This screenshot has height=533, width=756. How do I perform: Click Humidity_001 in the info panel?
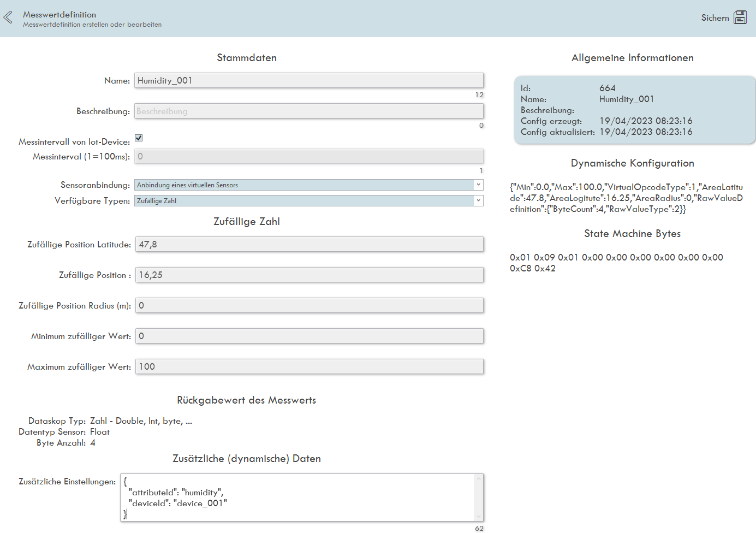click(x=627, y=99)
